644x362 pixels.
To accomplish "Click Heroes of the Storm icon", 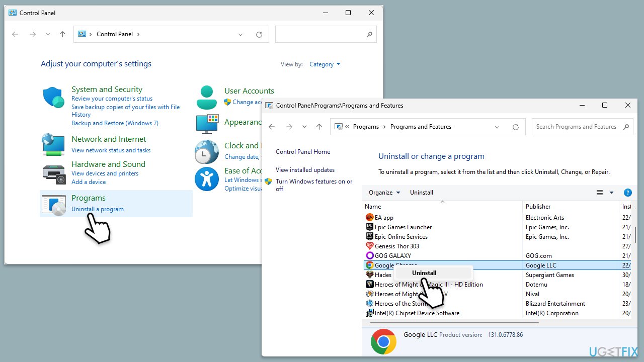I will click(x=369, y=304).
